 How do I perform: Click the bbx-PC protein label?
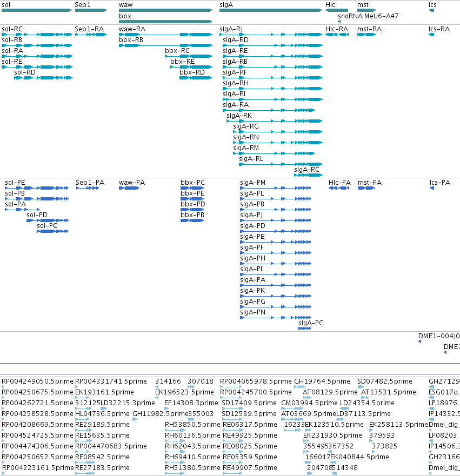192,183
